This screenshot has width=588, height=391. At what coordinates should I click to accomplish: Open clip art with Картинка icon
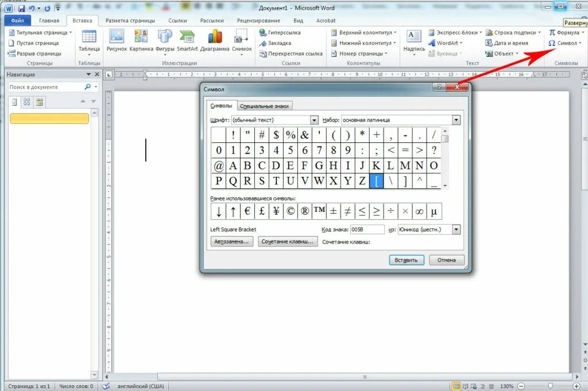tap(141, 41)
